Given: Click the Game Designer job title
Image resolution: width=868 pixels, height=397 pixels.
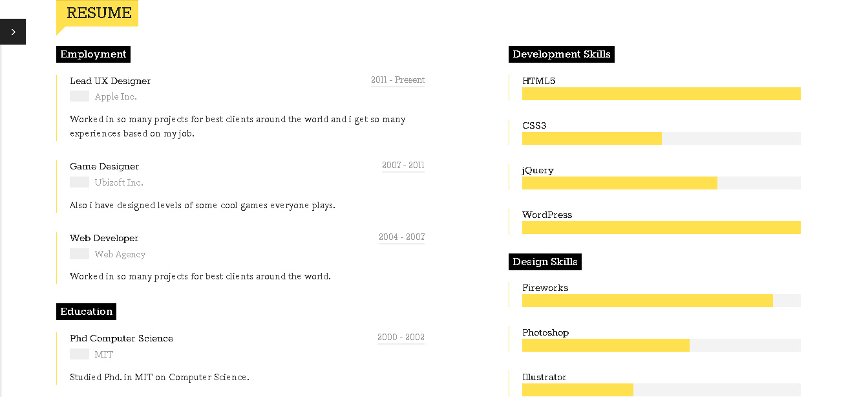Looking at the screenshot, I should pos(105,166).
